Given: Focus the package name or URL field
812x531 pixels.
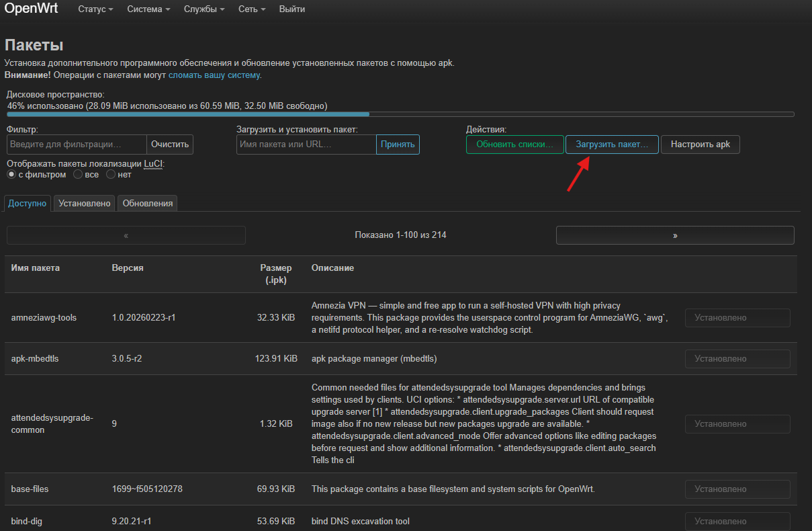Looking at the screenshot, I should 306,145.
